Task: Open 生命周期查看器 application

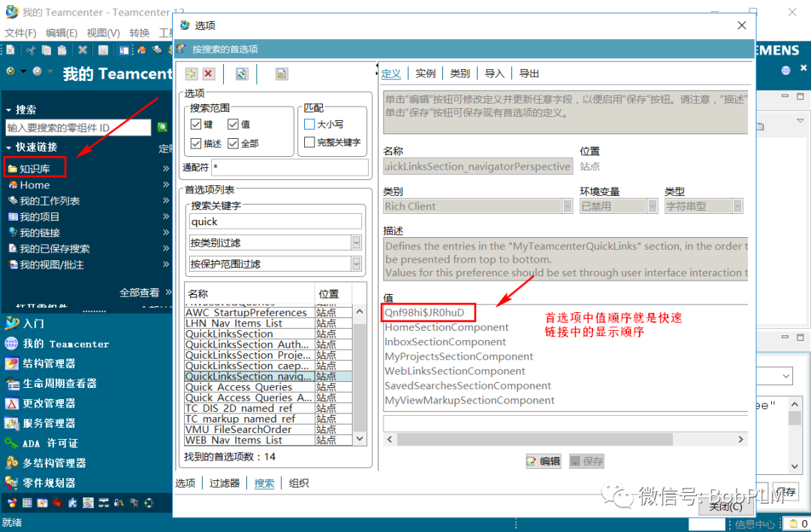Action: [x=51, y=383]
